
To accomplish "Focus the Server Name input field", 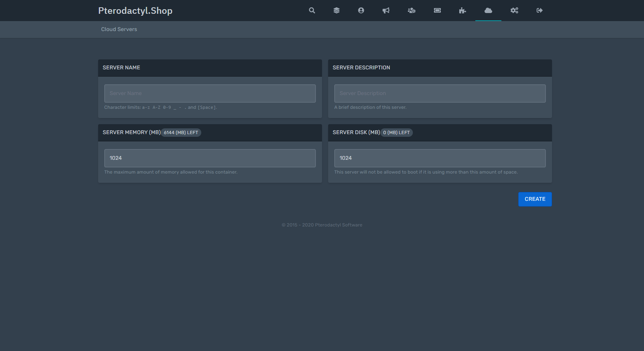I will [210, 93].
